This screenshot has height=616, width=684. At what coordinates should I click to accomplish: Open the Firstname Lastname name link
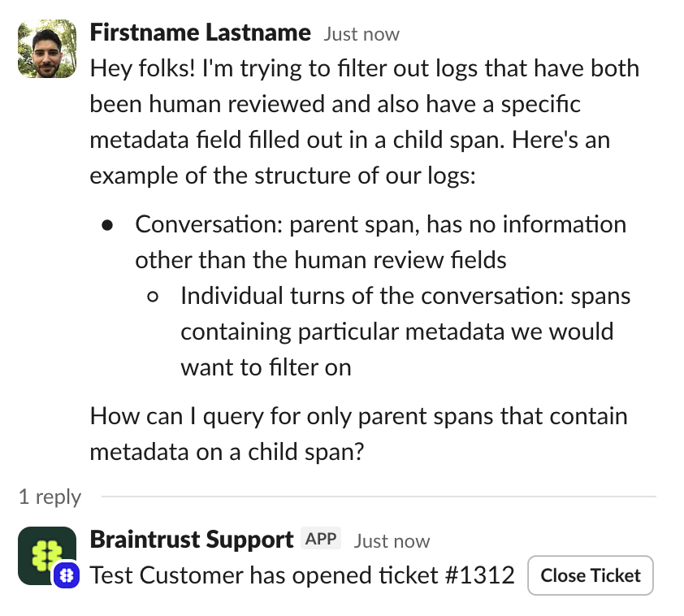(x=200, y=33)
